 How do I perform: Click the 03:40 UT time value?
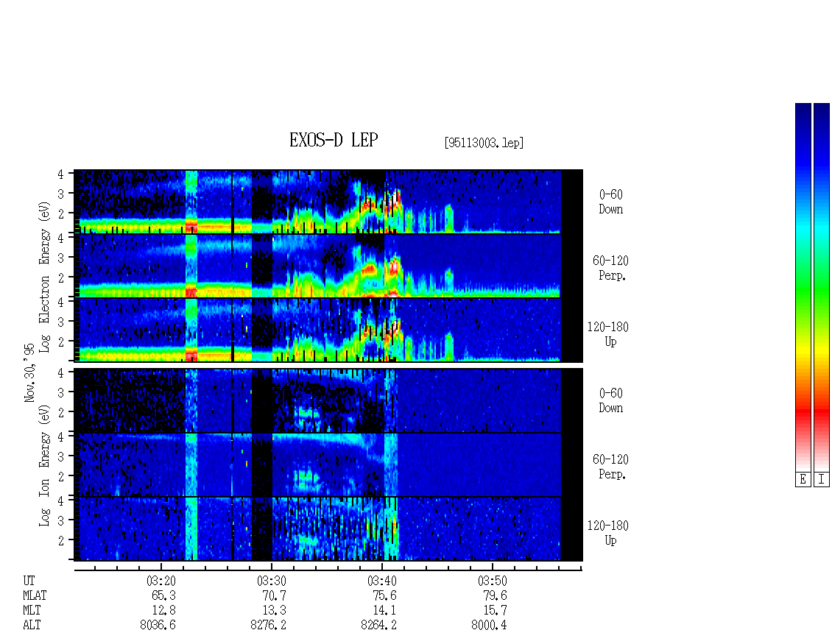point(382,581)
